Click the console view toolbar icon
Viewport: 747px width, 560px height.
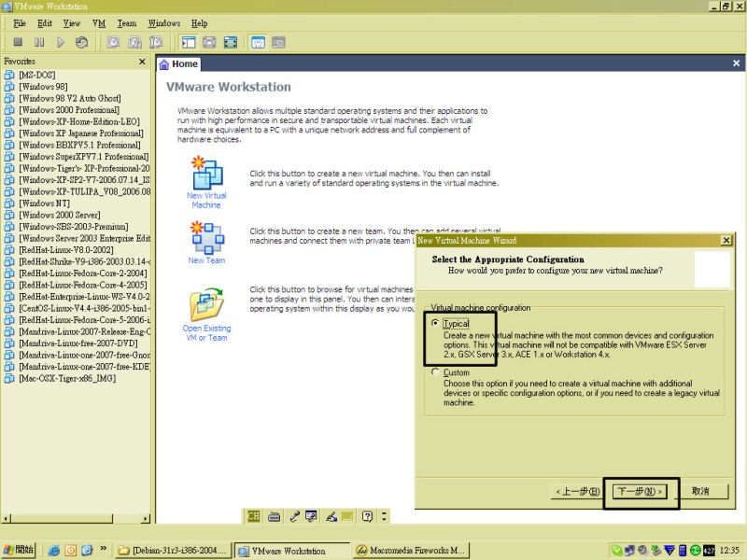coord(258,42)
